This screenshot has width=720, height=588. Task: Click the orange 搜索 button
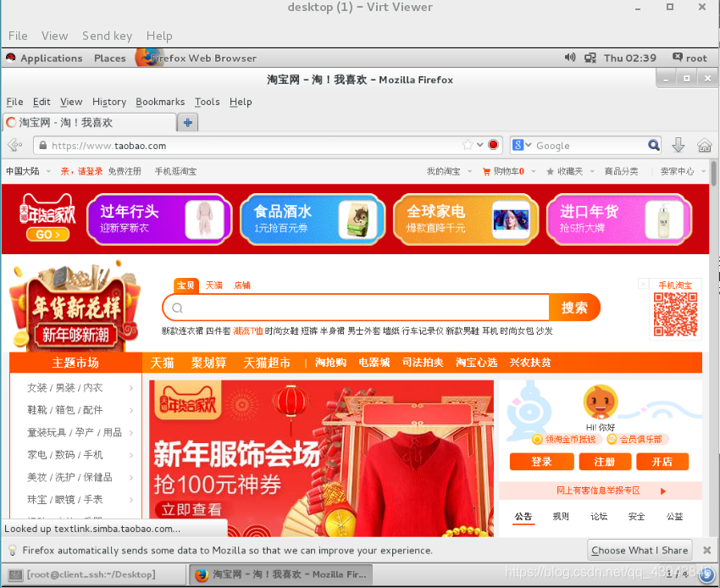574,308
